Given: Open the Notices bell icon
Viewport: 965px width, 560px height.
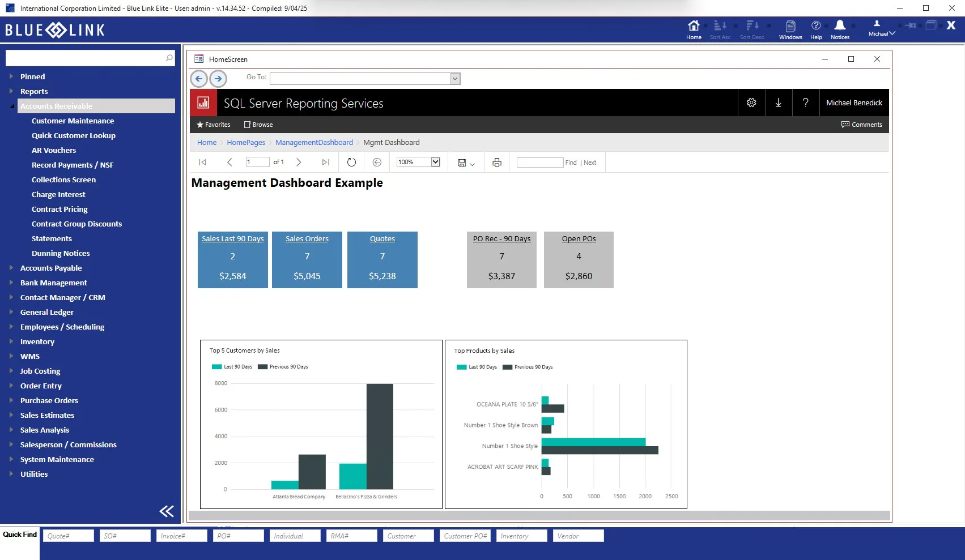Looking at the screenshot, I should coord(840,29).
